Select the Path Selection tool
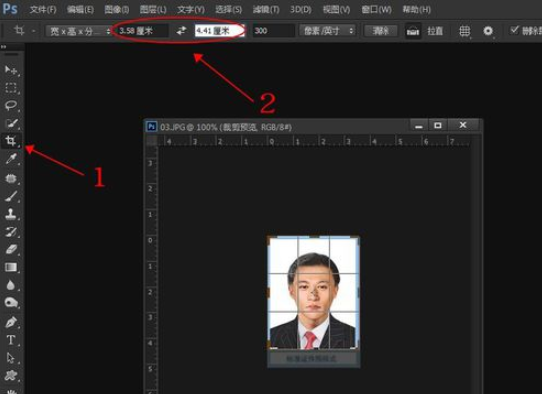This screenshot has width=542, height=394. [11, 358]
